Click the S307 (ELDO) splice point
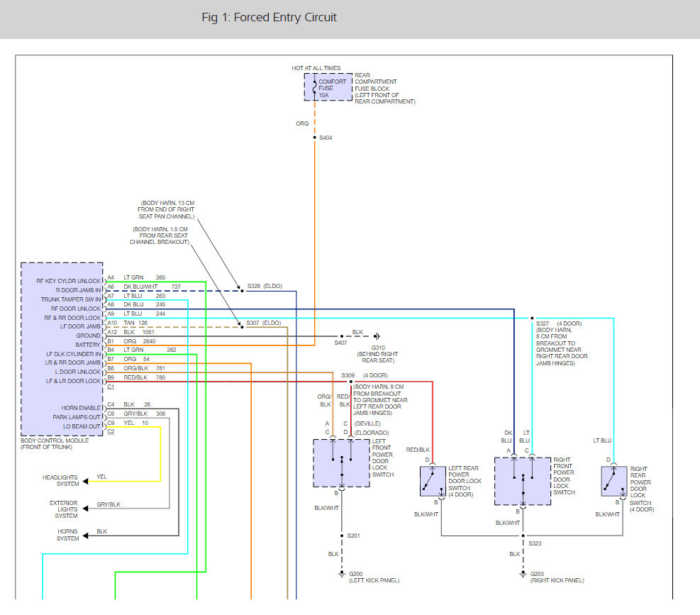 point(240,327)
